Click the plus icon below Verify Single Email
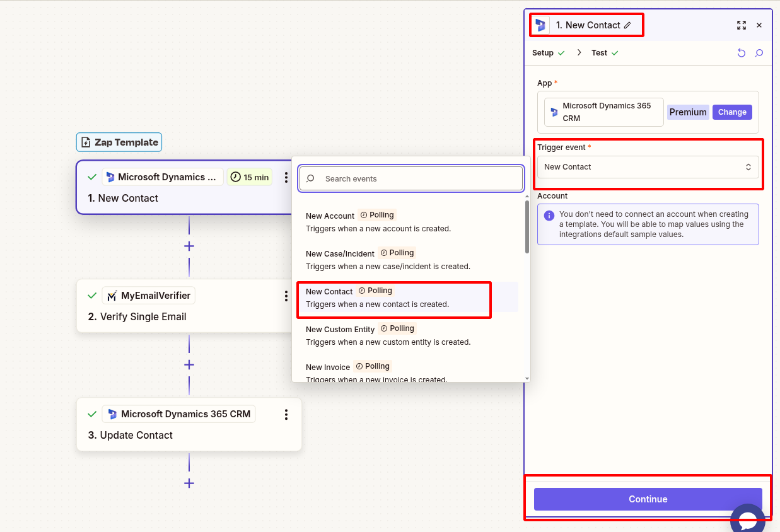780x532 pixels. [189, 364]
